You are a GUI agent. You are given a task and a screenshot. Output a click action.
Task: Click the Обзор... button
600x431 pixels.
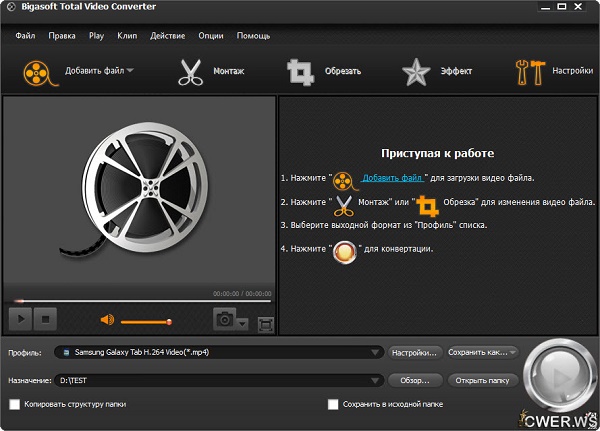point(415,380)
